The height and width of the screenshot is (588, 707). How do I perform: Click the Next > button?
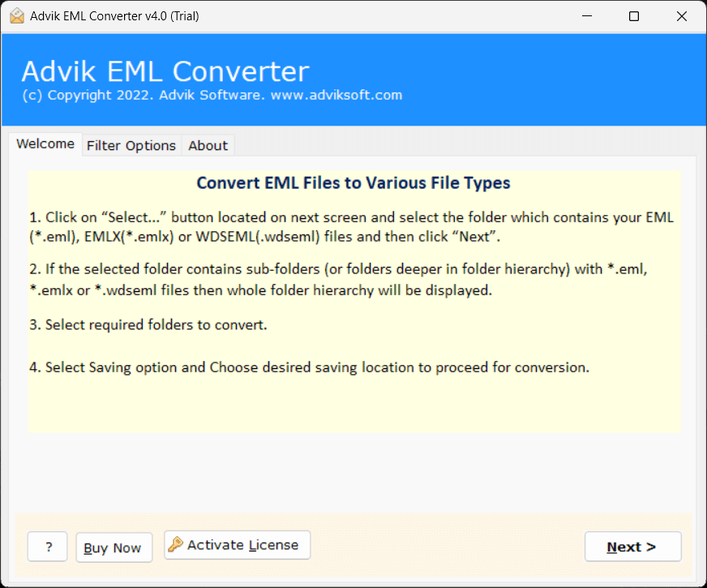coord(632,547)
